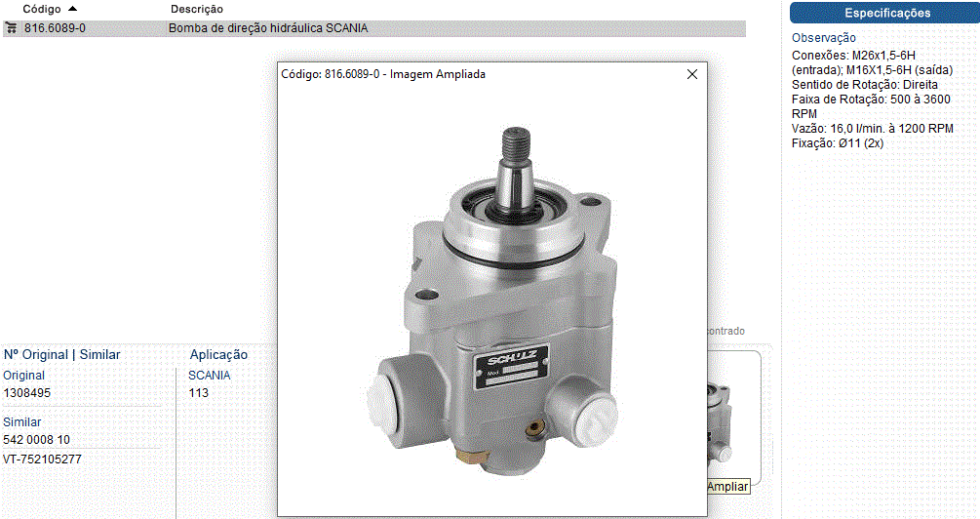Click the Código column header label
980x519 pixels.
pyautogui.click(x=42, y=9)
